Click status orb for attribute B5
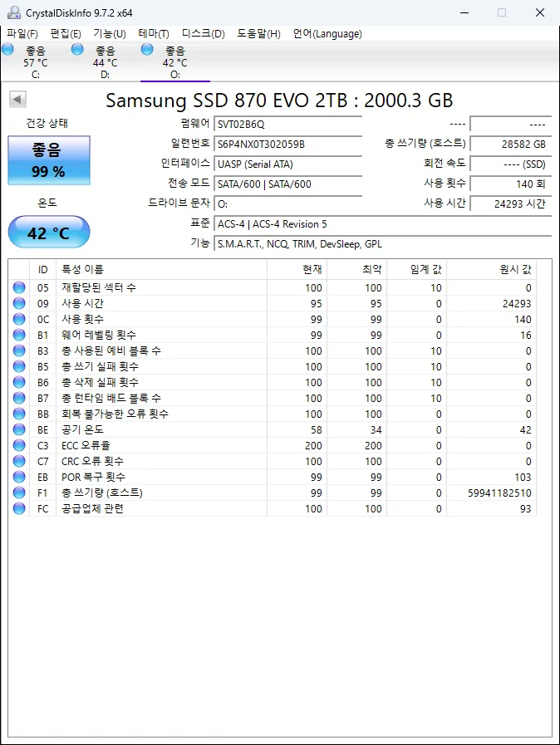 [19, 366]
